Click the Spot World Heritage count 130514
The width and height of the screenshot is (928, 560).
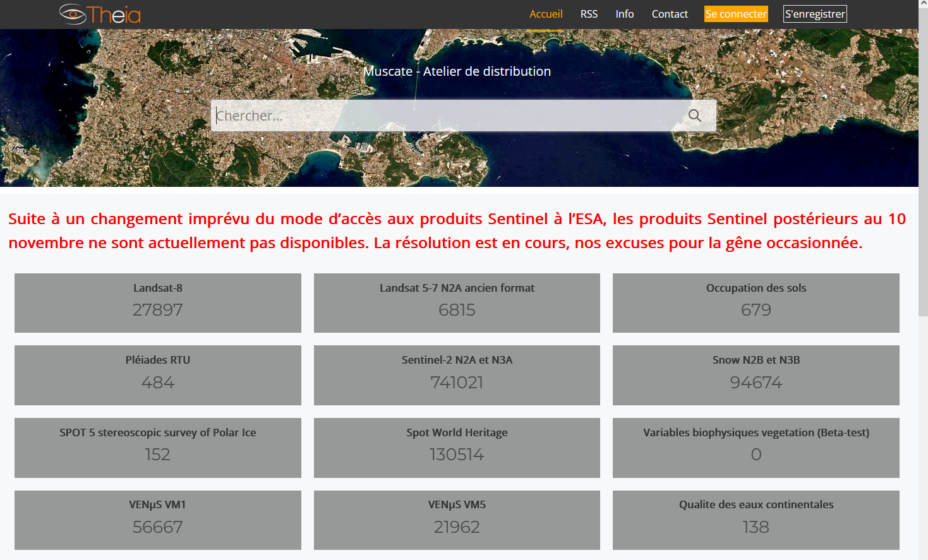(457, 455)
